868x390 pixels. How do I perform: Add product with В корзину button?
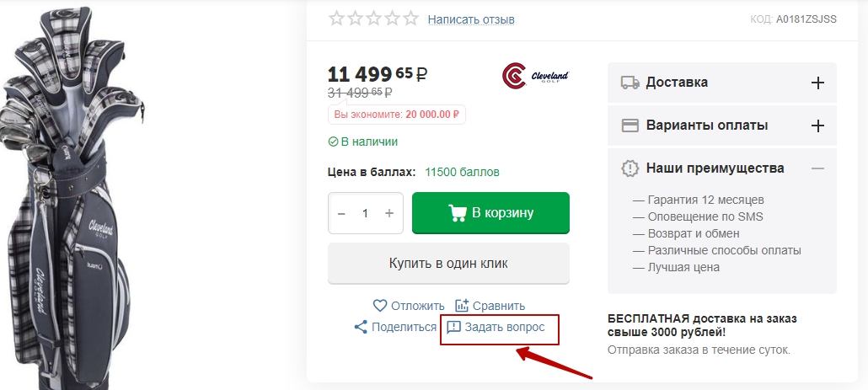click(x=490, y=213)
